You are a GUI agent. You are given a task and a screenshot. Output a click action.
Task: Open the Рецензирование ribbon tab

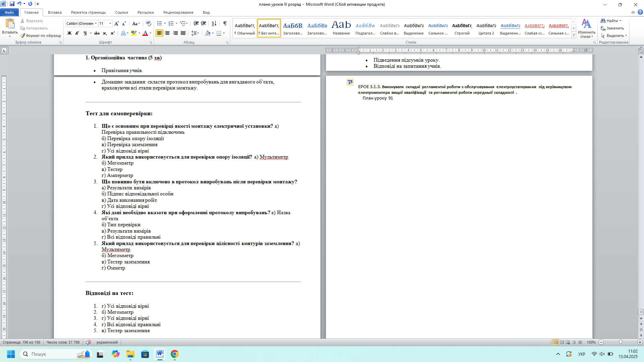point(178,12)
